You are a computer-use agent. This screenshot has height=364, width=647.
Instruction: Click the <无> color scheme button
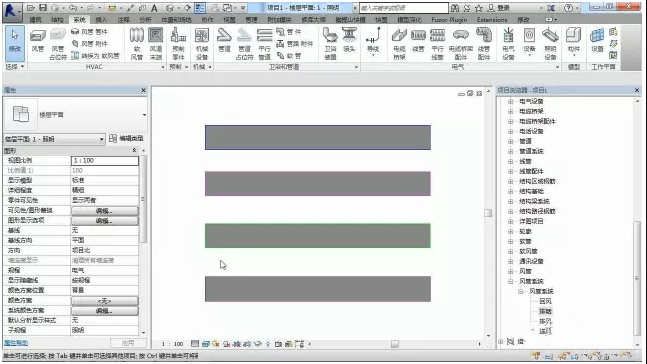pyautogui.click(x=104, y=300)
